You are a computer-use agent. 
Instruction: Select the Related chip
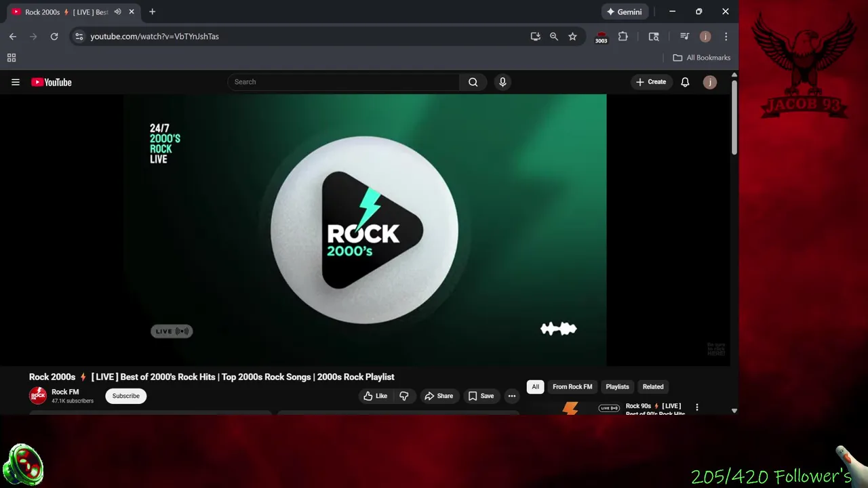653,386
